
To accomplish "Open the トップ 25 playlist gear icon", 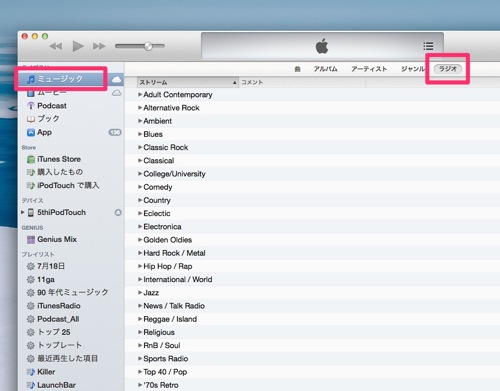I will tap(31, 332).
